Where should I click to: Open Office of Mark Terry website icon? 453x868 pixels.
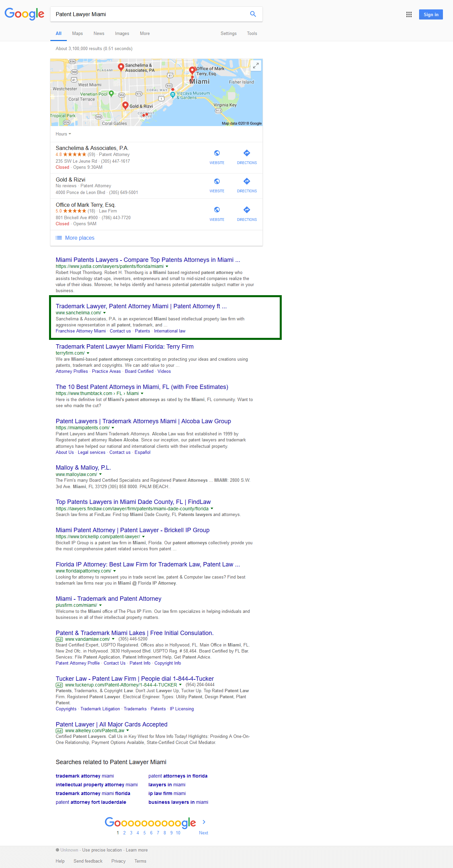click(x=217, y=209)
